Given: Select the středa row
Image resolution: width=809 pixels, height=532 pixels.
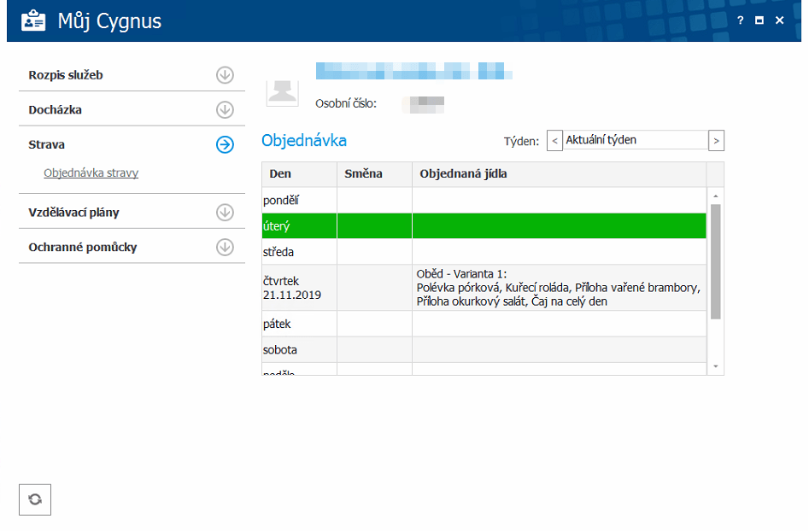Looking at the screenshot, I should point(484,252).
